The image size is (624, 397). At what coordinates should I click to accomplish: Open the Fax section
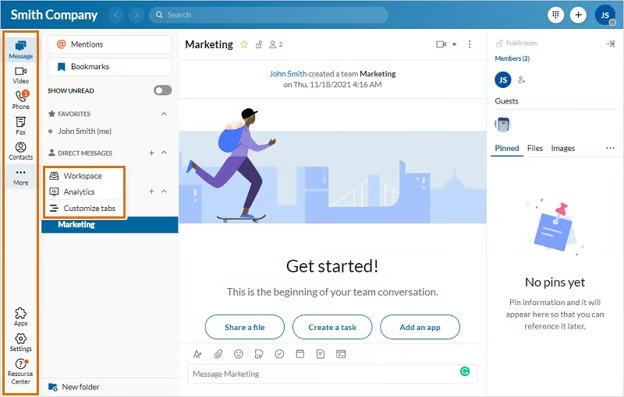coord(21,126)
